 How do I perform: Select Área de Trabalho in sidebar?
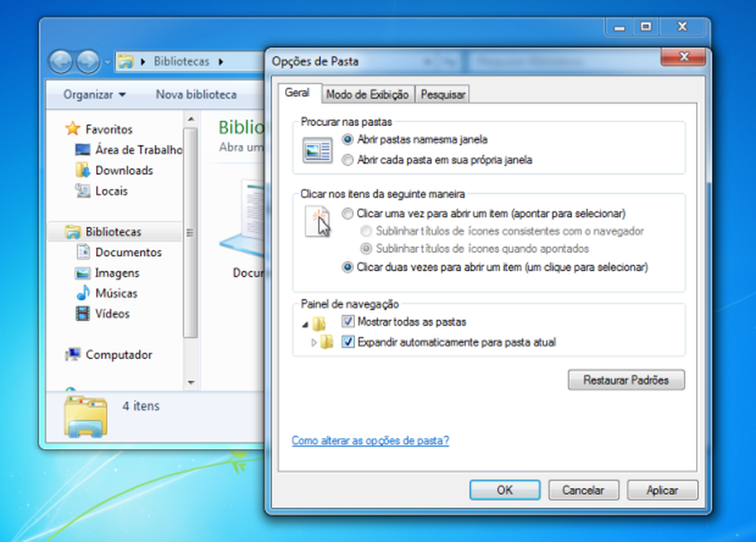pos(128,149)
